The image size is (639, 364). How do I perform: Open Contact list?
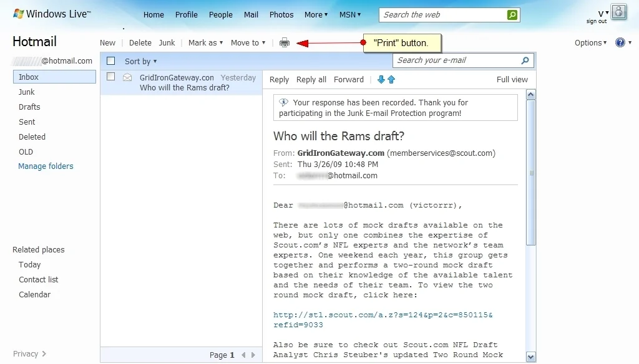click(38, 280)
